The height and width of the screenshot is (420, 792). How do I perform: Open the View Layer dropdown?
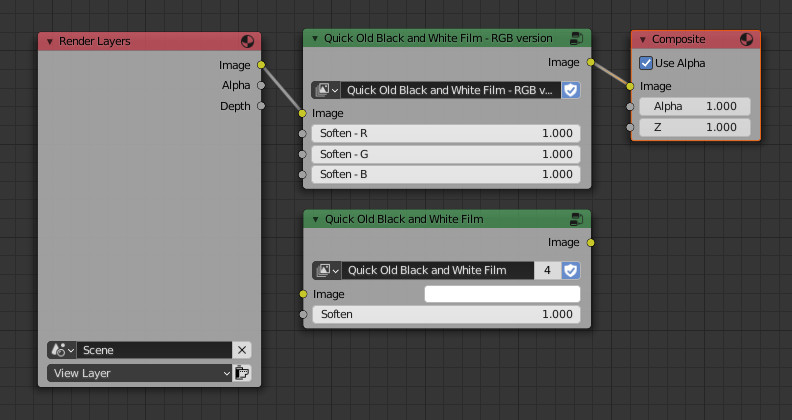(139, 373)
